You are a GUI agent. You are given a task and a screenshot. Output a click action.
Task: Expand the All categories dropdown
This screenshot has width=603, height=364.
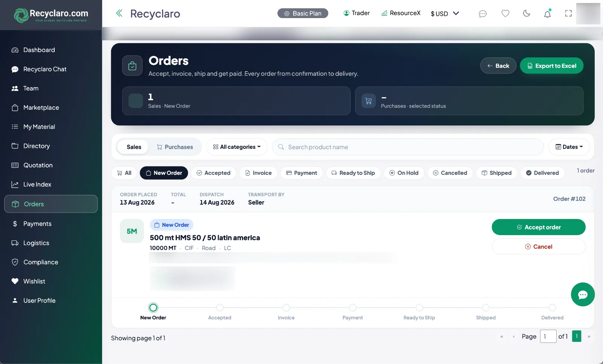click(x=237, y=147)
